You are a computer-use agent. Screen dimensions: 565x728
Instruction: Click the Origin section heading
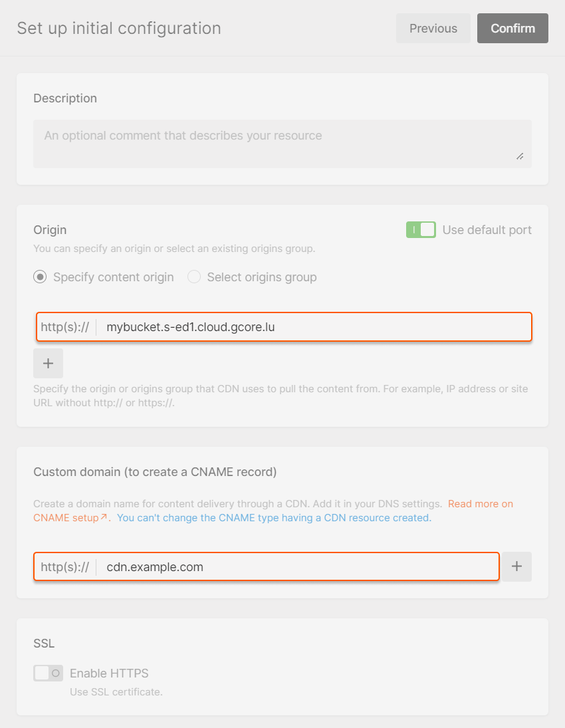(49, 229)
